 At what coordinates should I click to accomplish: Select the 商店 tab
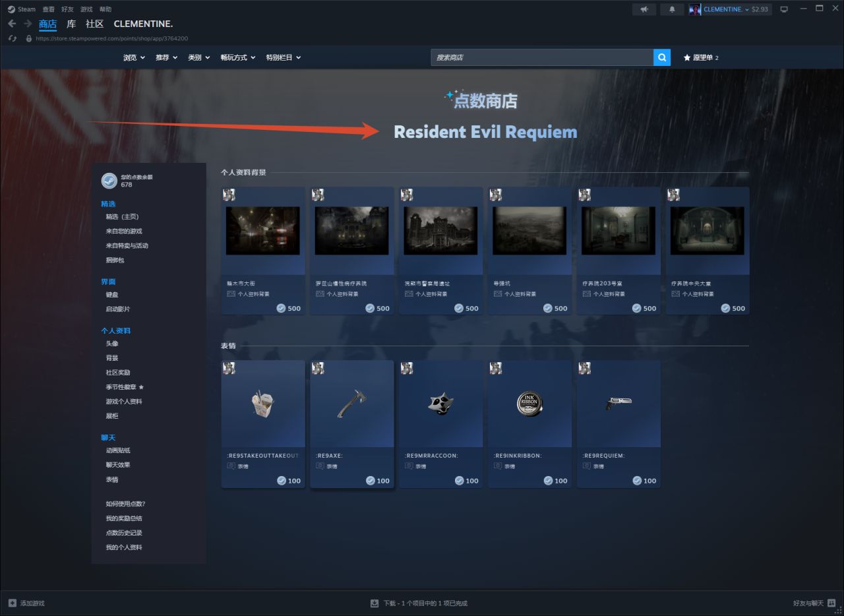pyautogui.click(x=47, y=24)
